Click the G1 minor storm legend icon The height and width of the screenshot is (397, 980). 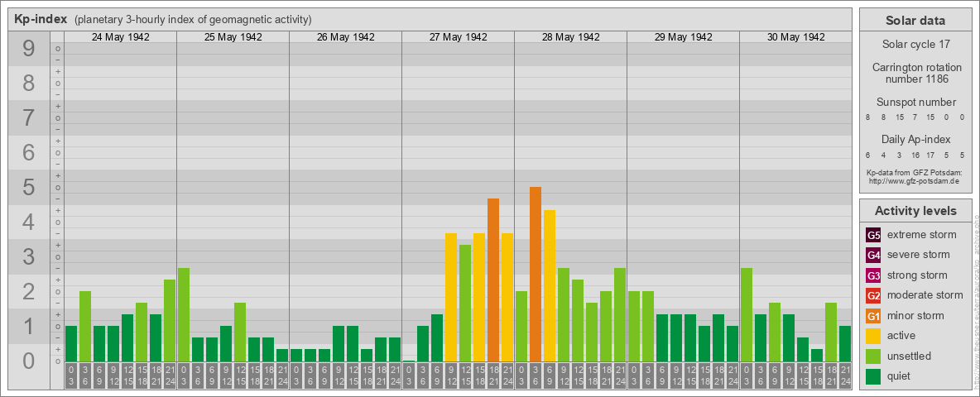coord(874,316)
